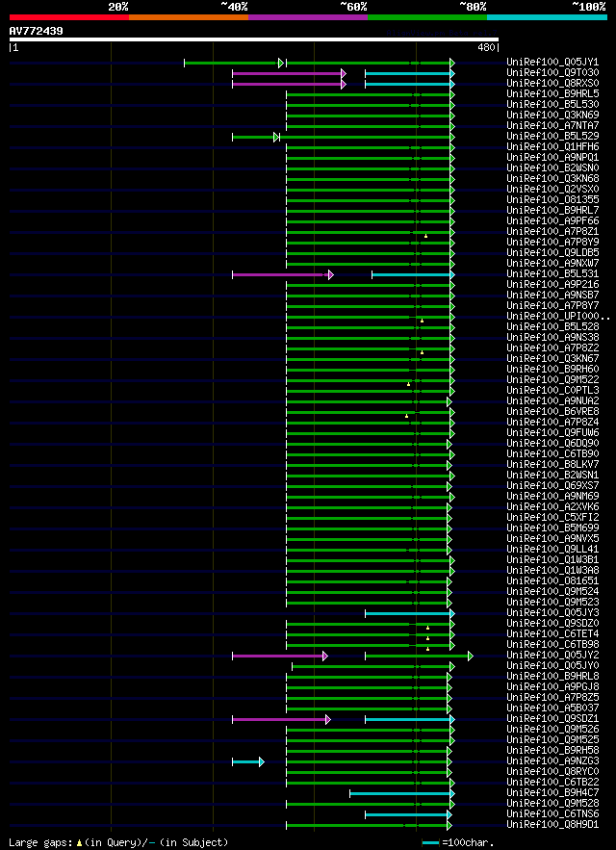Click the cyan ~100% legend bar
The image size is (616, 850).
[x=547, y=17]
